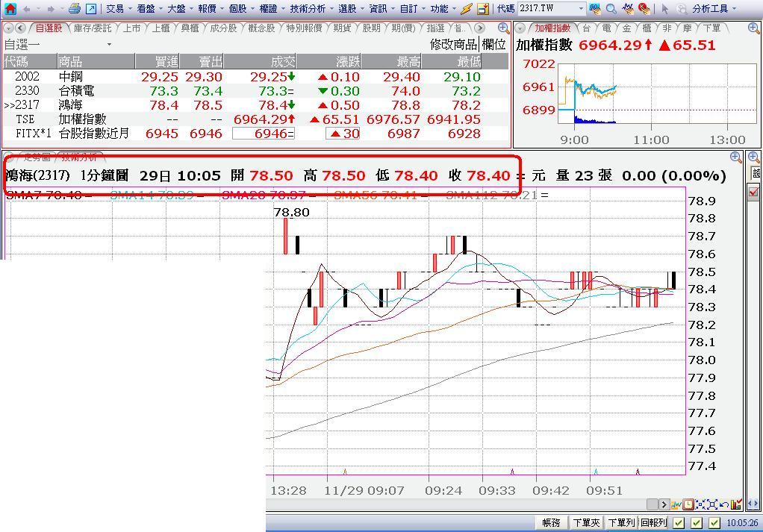Open the 自選一 list dropdown
763x532 pixels.
pos(109,44)
